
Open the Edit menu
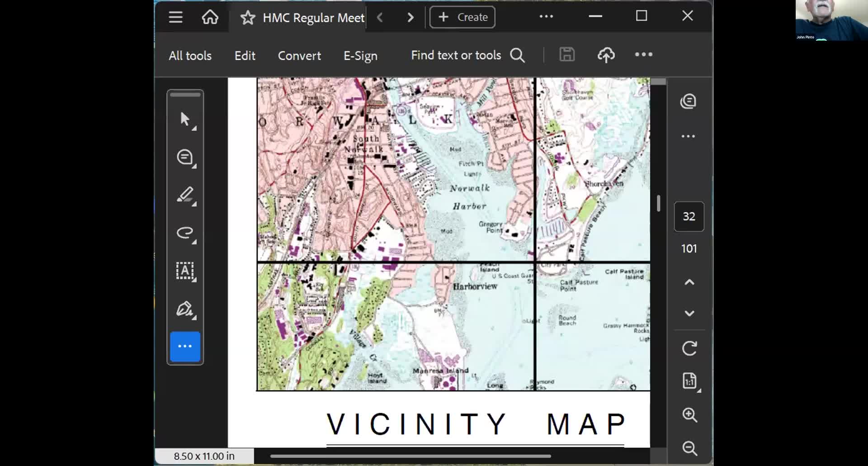(245, 56)
